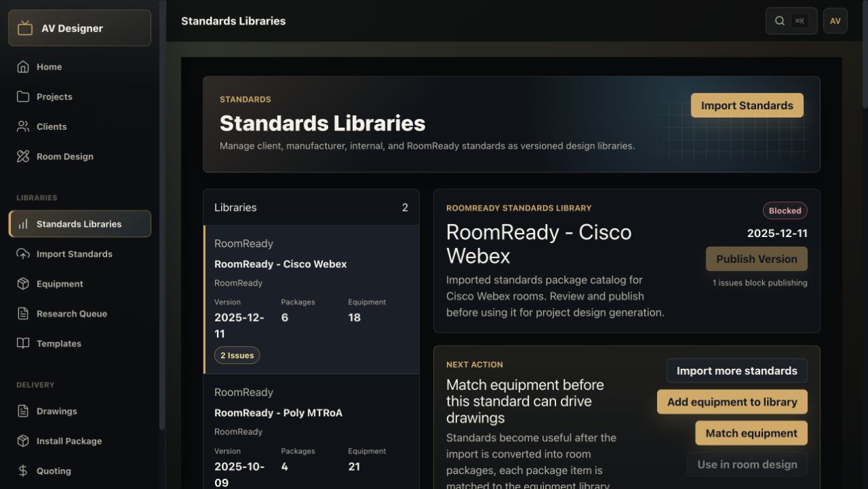
Task: Click the search magnifier icon
Action: [x=780, y=21]
